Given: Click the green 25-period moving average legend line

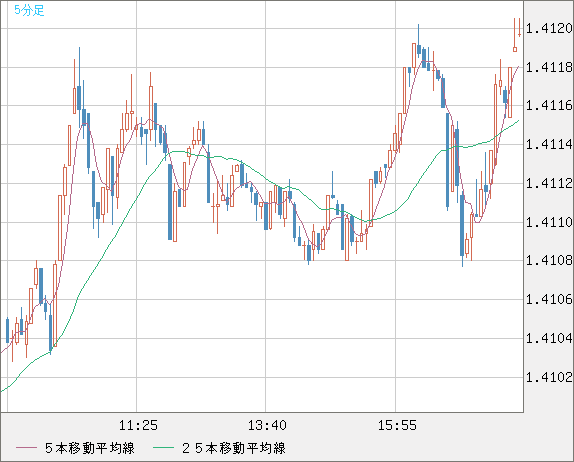Looking at the screenshot, I should (163, 448).
